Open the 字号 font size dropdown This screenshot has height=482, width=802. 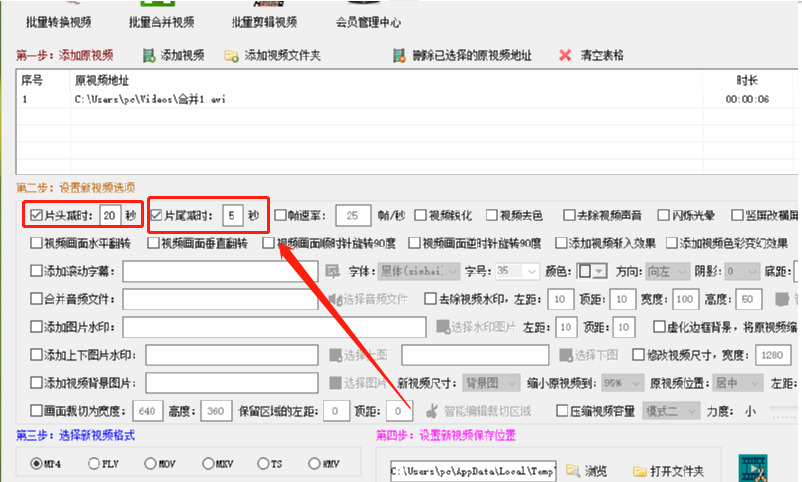pyautogui.click(x=517, y=271)
